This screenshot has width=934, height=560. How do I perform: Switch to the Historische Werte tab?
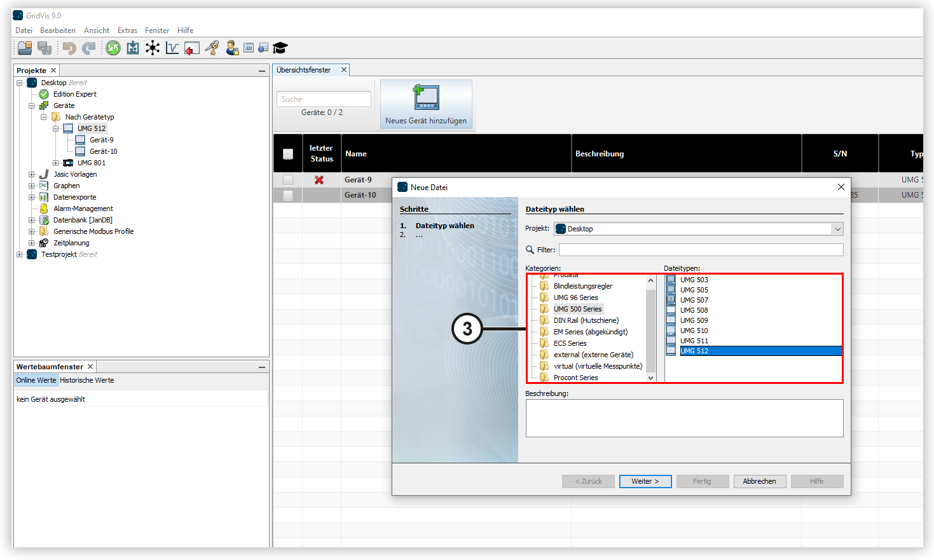[87, 380]
